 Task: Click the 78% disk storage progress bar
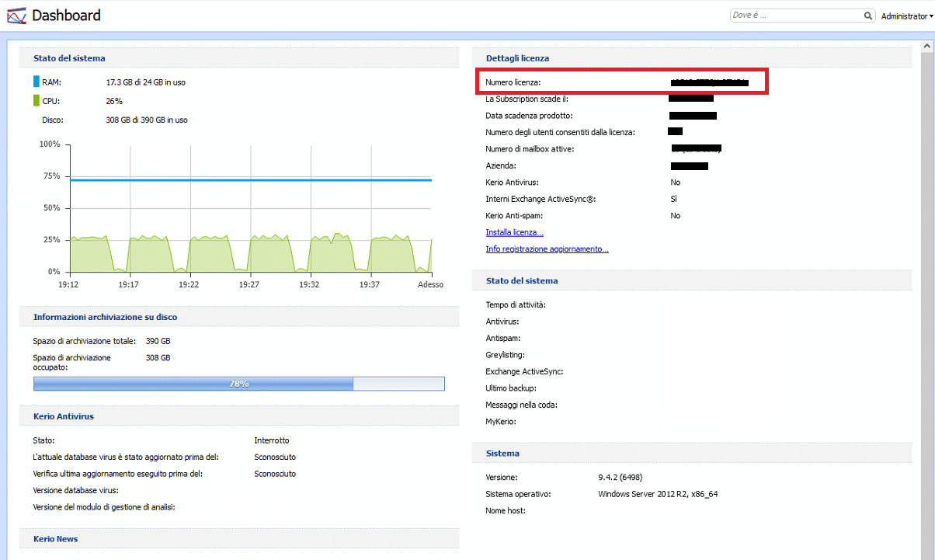[x=238, y=384]
